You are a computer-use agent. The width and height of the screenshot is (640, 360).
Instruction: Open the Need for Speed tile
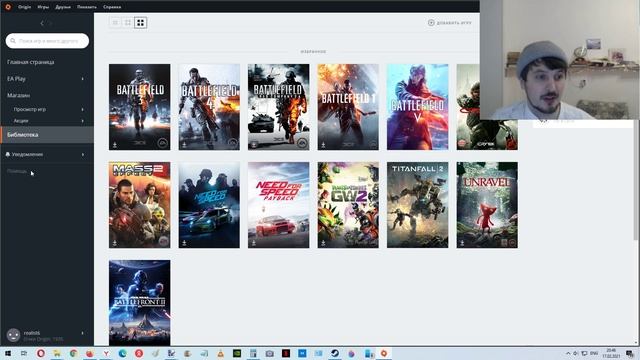[209, 205]
